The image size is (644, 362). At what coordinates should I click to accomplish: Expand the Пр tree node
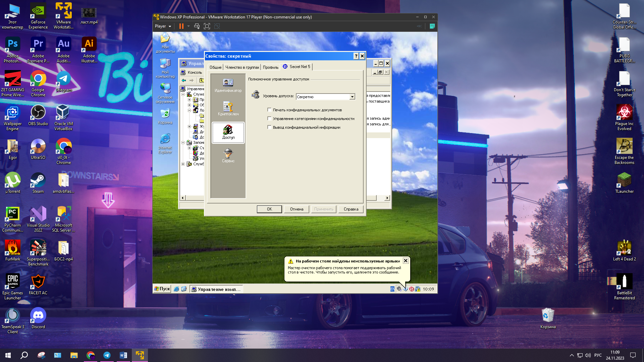(189, 100)
